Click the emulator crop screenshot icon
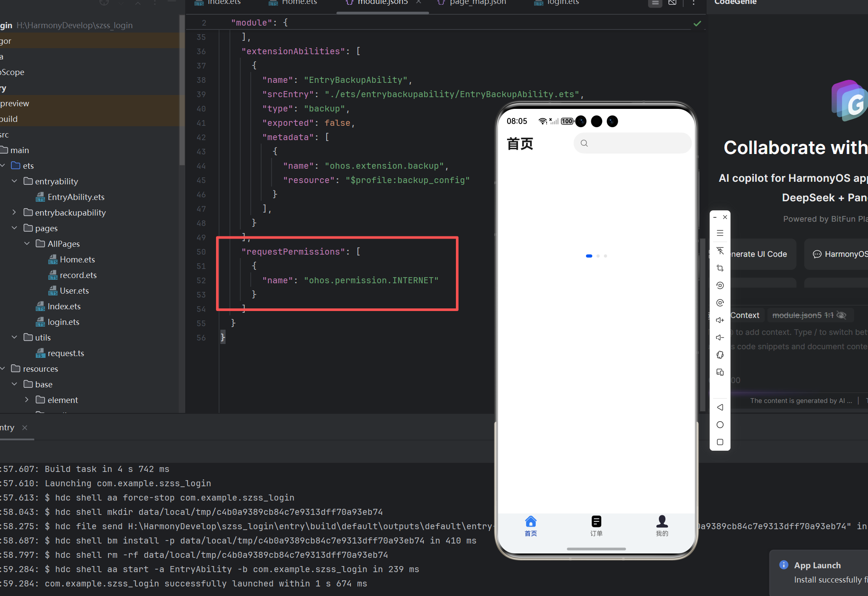 point(720,268)
